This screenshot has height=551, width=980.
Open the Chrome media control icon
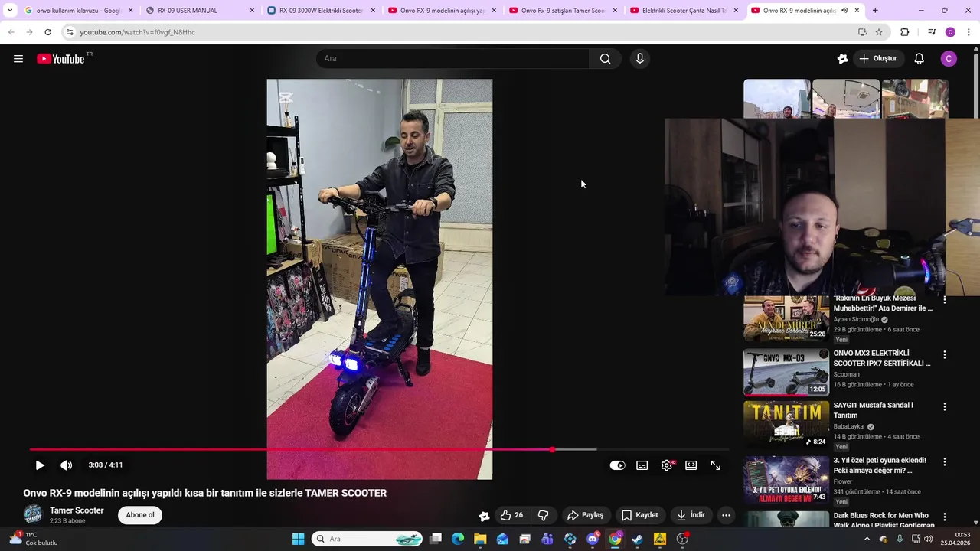(x=932, y=32)
